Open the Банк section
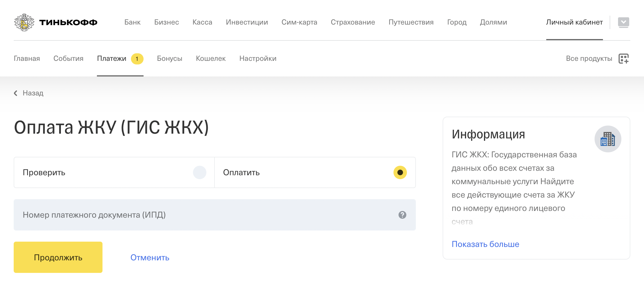The height and width of the screenshot is (298, 644). (132, 22)
